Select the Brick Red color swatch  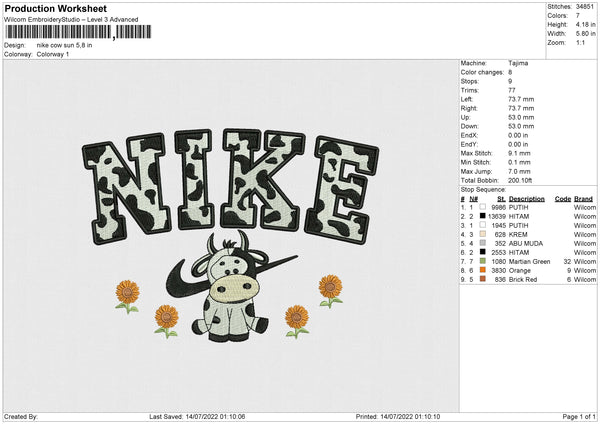(483, 279)
